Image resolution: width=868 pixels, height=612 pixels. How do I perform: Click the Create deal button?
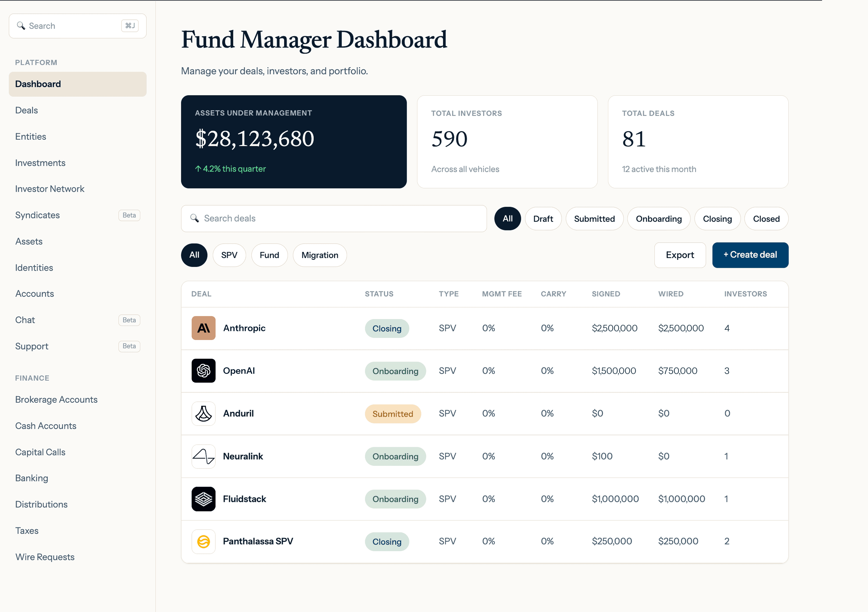pos(750,255)
